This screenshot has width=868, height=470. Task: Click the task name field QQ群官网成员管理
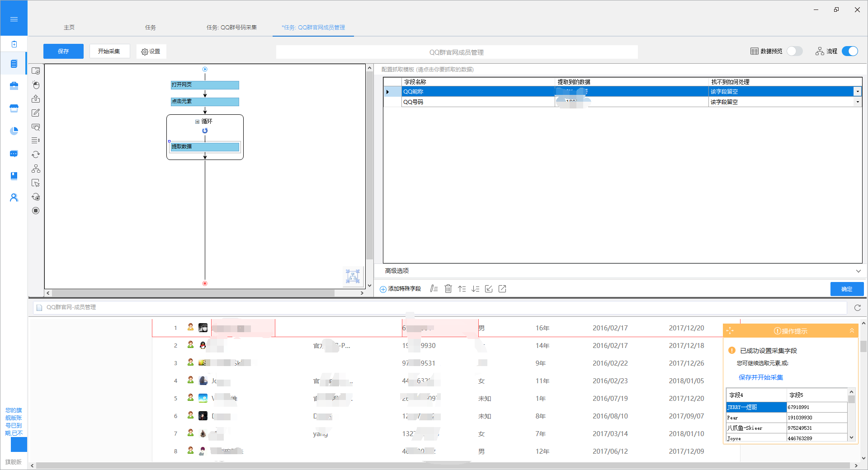457,52
